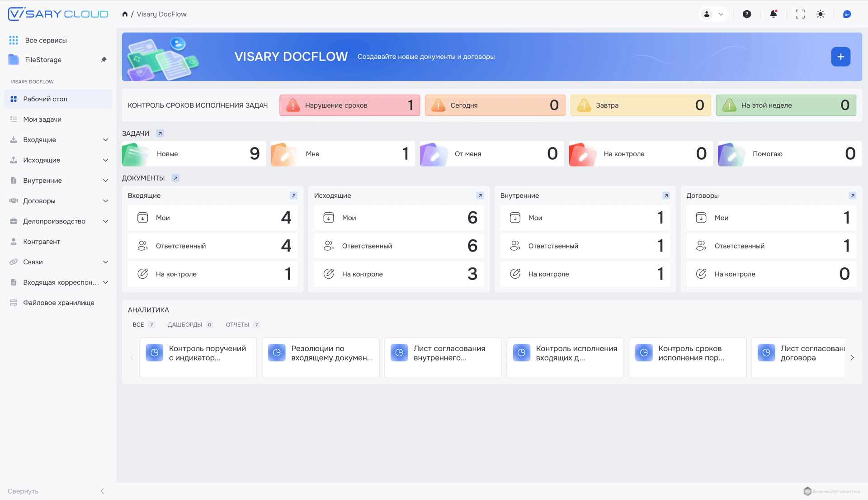
Task: Enter fullscreen mode via header icon
Action: click(x=800, y=14)
